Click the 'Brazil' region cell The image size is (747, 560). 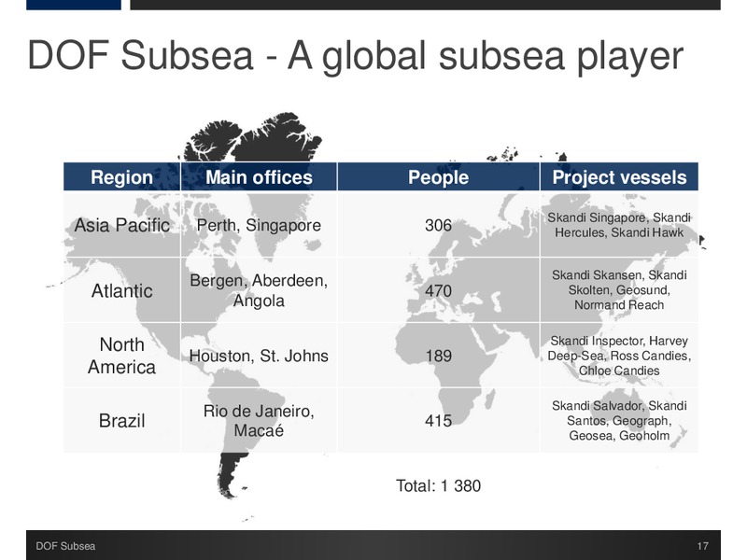pos(122,421)
